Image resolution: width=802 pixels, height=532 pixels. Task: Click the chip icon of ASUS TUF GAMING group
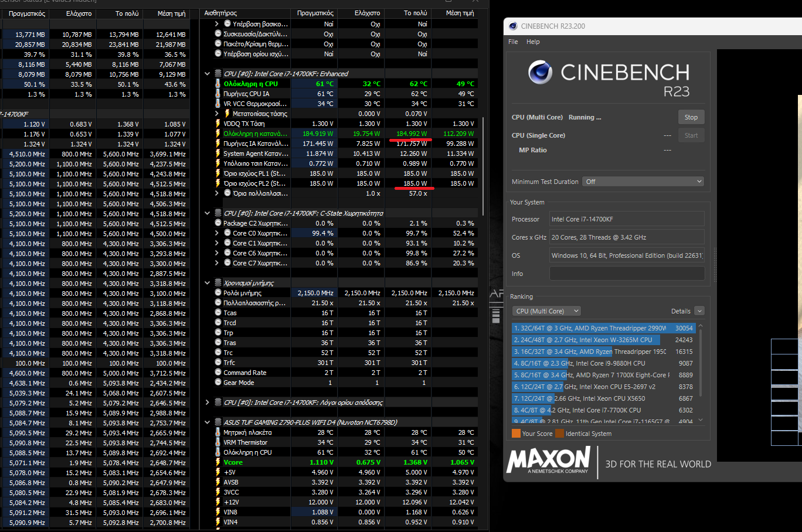click(218, 422)
